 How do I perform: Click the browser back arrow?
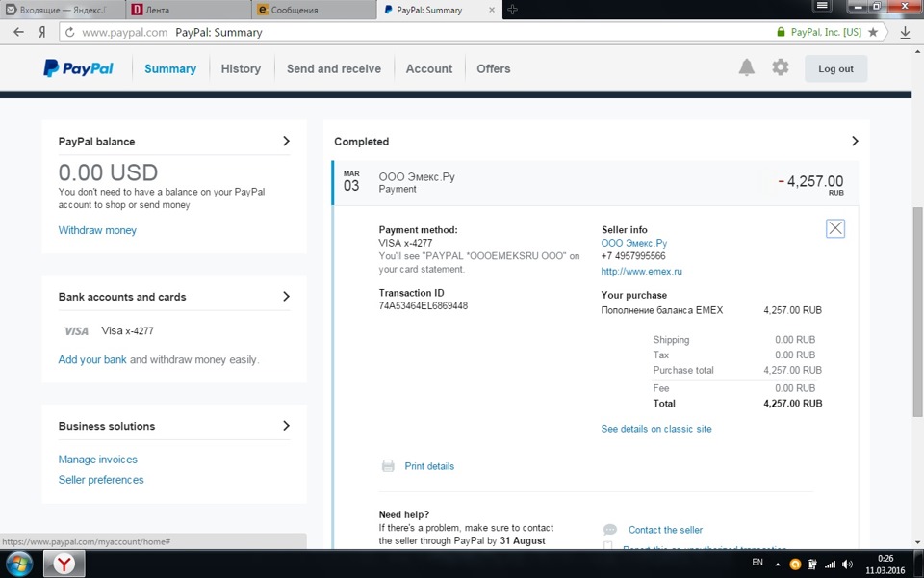(x=19, y=32)
